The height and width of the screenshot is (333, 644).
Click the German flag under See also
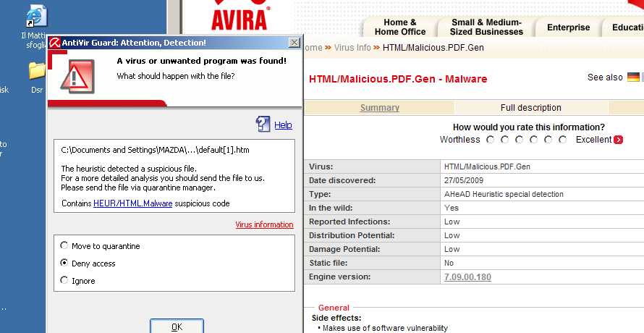click(633, 77)
